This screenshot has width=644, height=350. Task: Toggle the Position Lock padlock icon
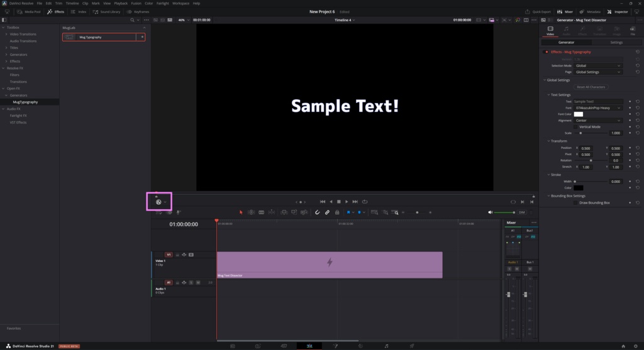(x=337, y=212)
